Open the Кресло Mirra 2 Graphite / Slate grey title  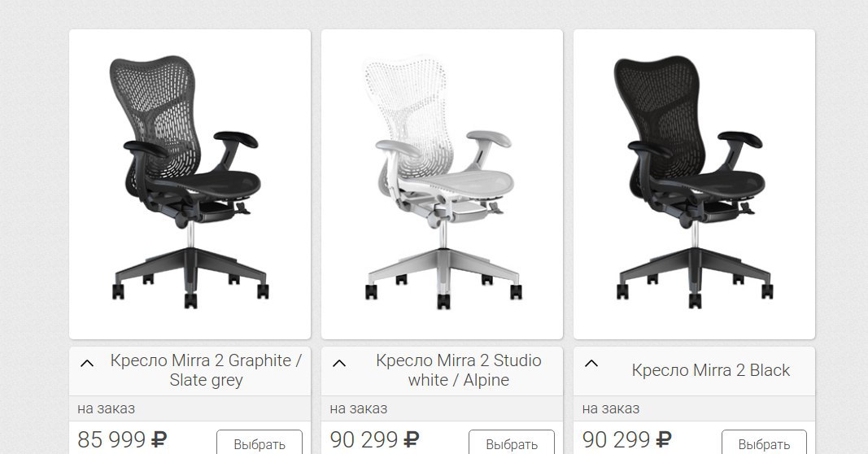coord(206,370)
